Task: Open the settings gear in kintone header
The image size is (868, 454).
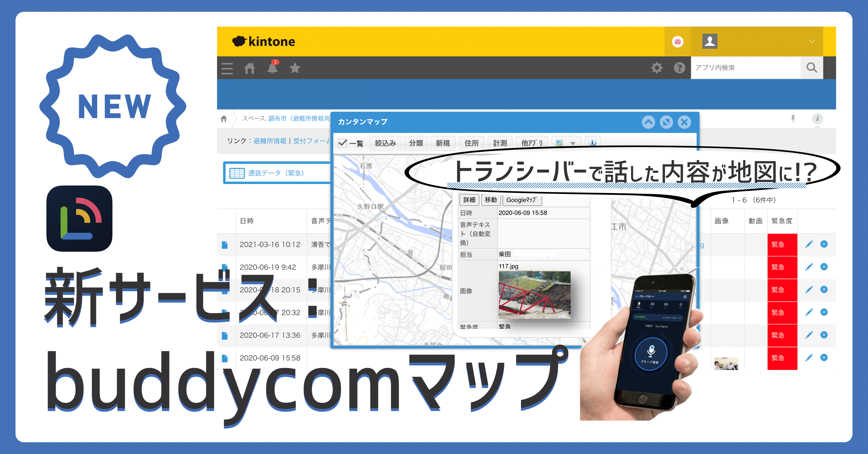Action: coord(657,68)
